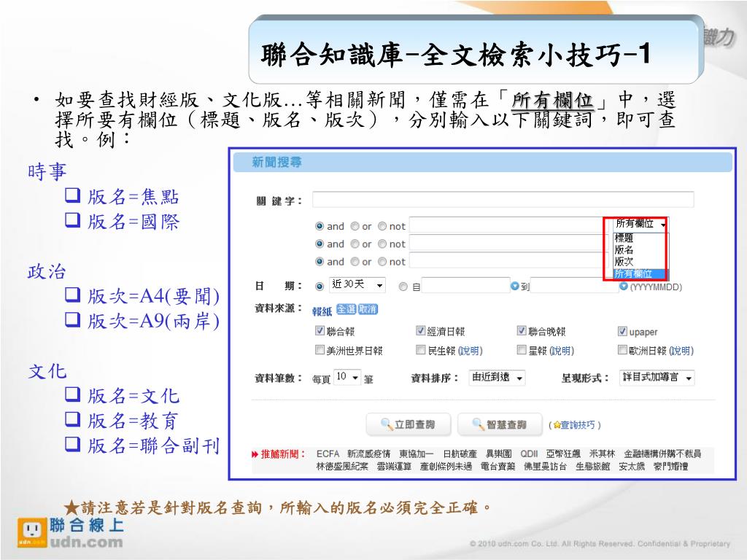This screenshot has width=747, height=560.
Task: Select the 近30天 date radio button
Action: (x=320, y=286)
